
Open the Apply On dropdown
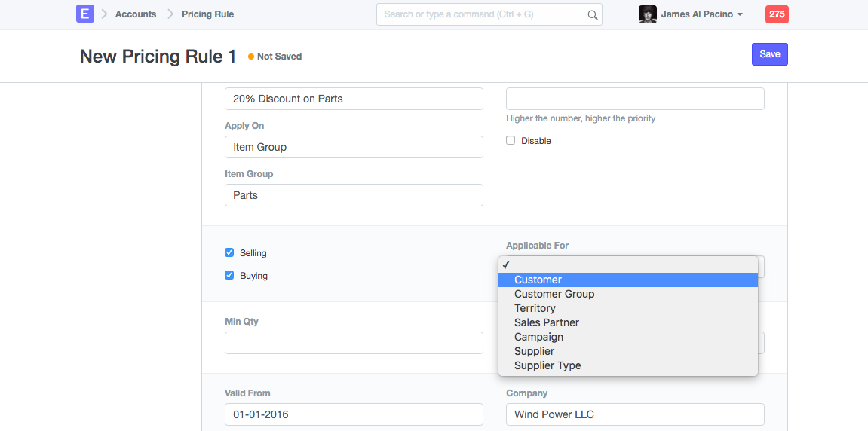tap(354, 147)
